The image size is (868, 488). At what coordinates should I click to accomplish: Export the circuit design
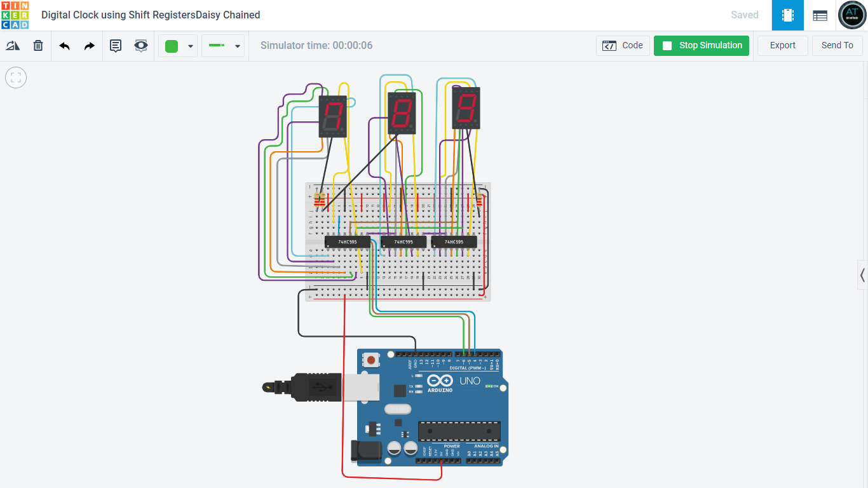(782, 45)
